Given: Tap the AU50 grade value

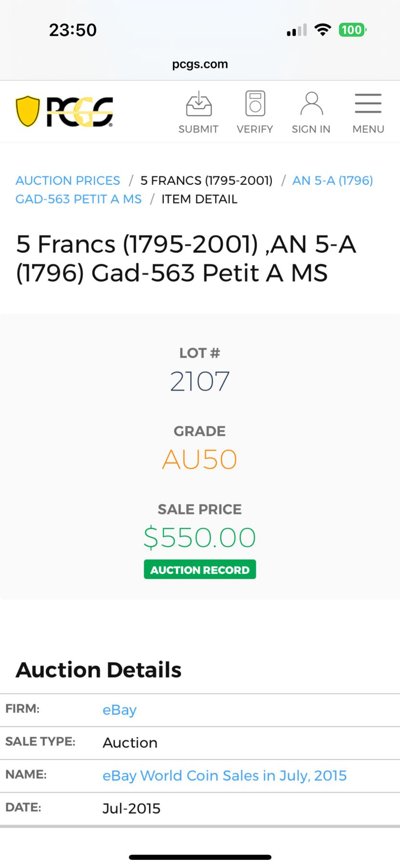Looking at the screenshot, I should 200,459.
